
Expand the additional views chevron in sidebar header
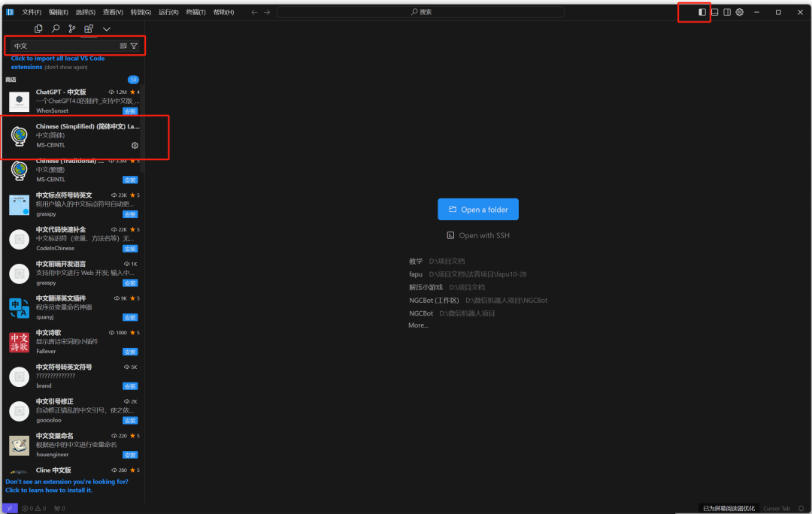point(107,29)
